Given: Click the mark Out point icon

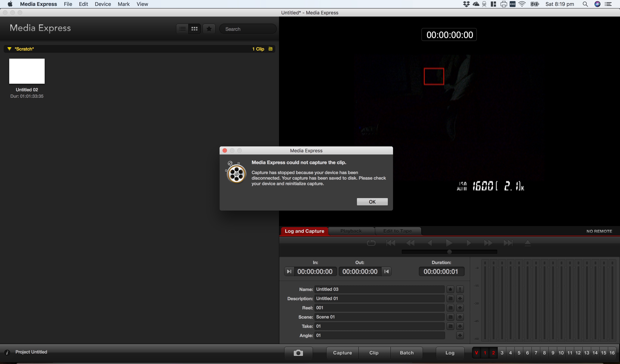Looking at the screenshot, I should 387,271.
